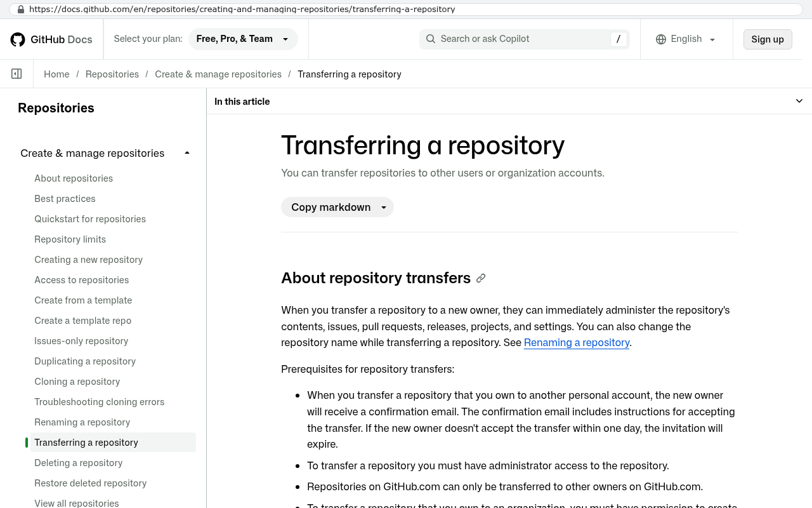Open Deleting a repository page
The image size is (812, 508).
pos(78,463)
